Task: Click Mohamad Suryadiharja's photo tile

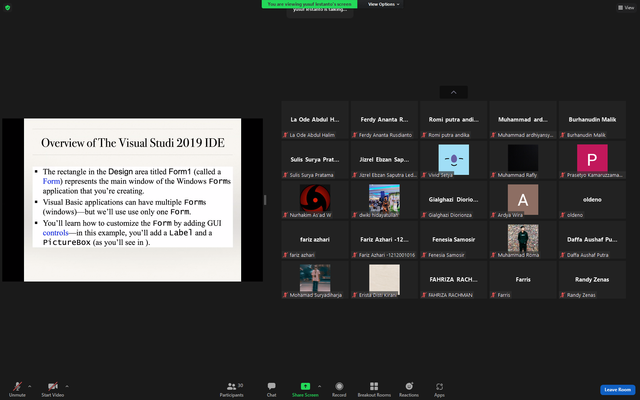Action: (x=315, y=278)
